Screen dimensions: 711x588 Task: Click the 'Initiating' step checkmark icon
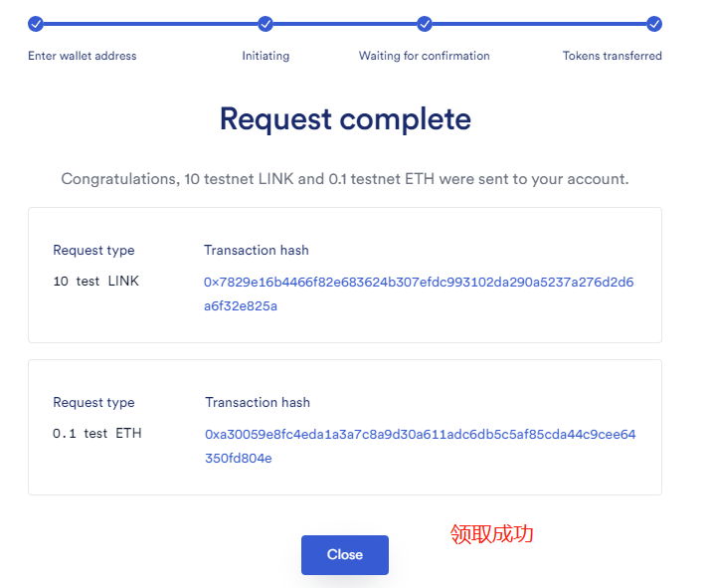[266, 24]
